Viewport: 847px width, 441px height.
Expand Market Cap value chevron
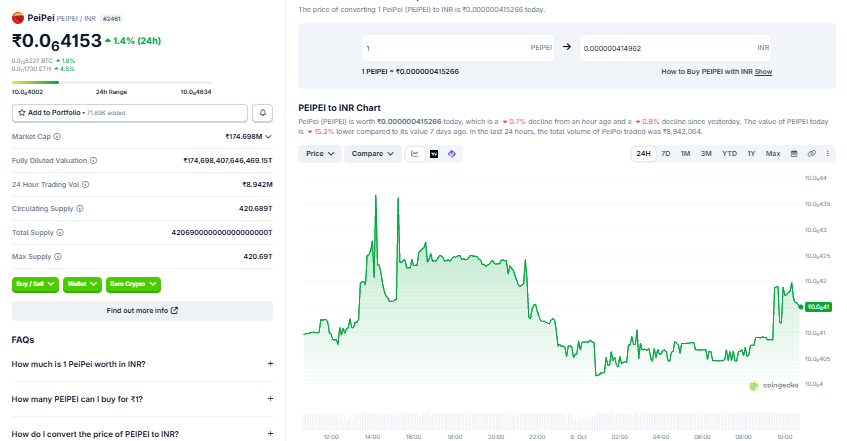[x=268, y=137]
